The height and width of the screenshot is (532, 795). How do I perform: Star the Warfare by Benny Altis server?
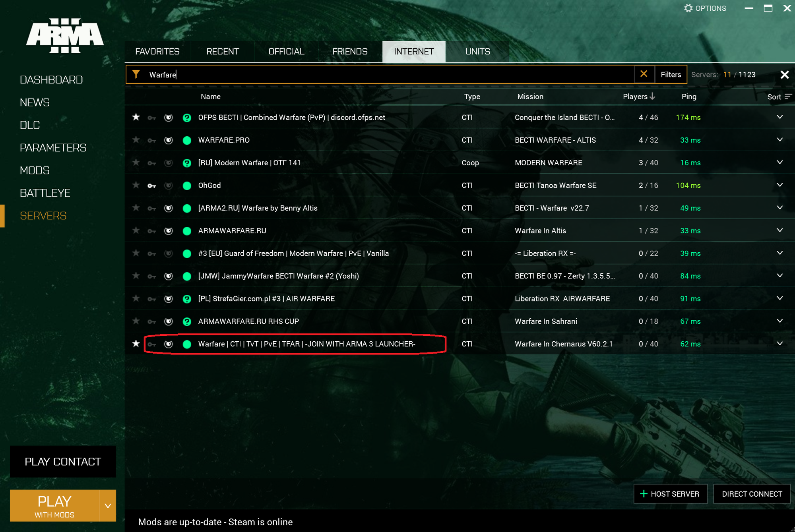point(136,208)
